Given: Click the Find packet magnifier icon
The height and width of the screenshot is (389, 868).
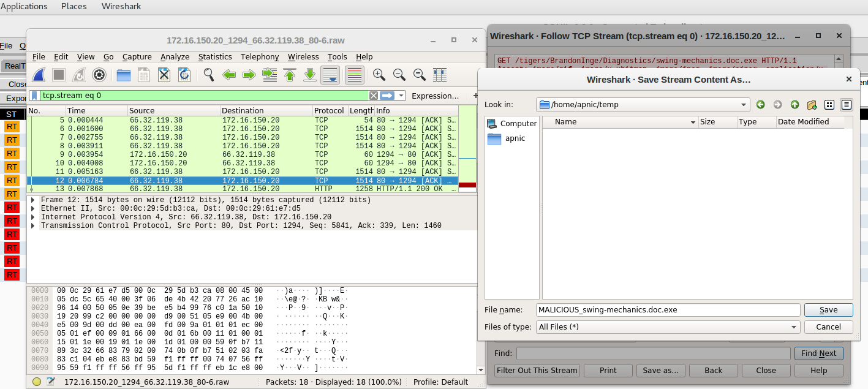Looking at the screenshot, I should click(x=209, y=75).
